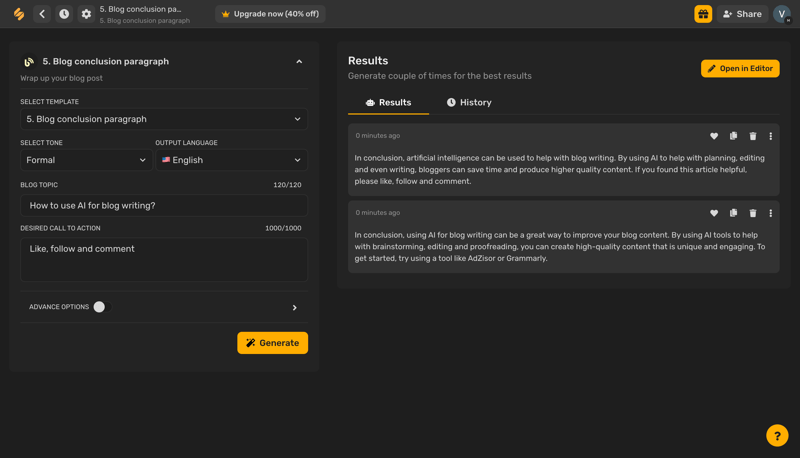
Task: Click the yellow gift icon
Action: tap(703, 14)
